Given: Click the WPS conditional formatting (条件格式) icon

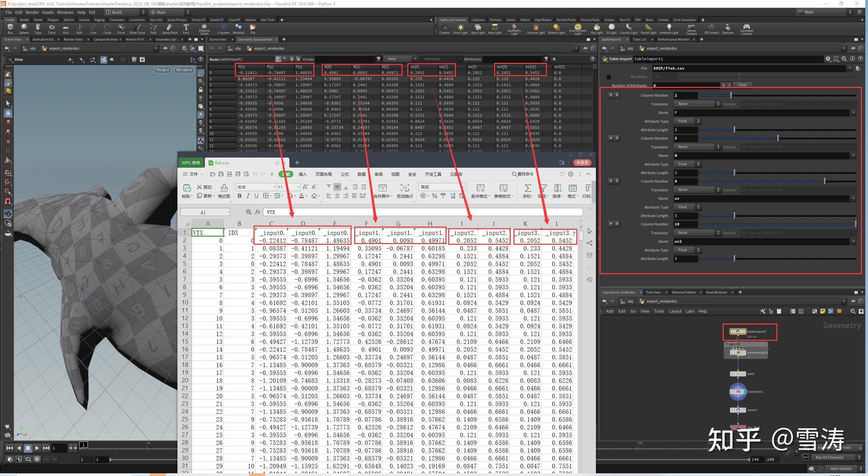Looking at the screenshot, I should (480, 191).
